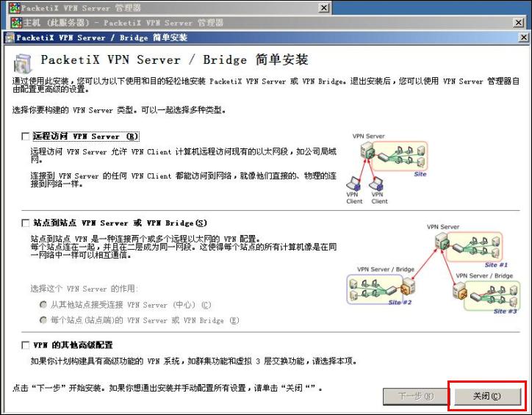Click the 选择这个 VPN Server 的作用 label

(x=84, y=289)
